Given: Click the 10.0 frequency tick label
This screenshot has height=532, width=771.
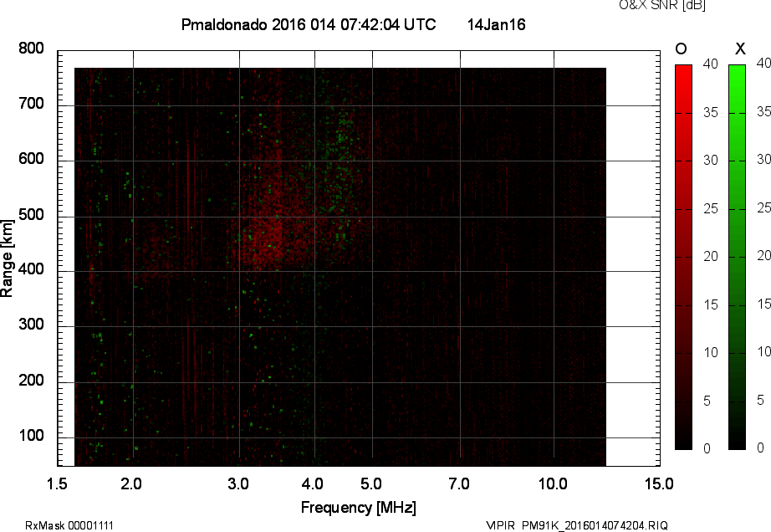Looking at the screenshot, I should (x=554, y=483).
